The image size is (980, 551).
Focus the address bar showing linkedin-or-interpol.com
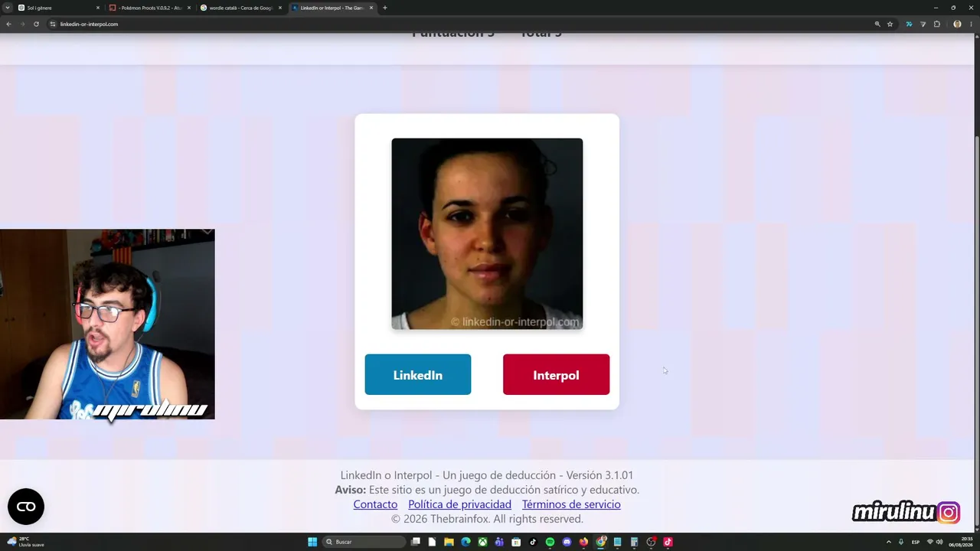tap(459, 24)
